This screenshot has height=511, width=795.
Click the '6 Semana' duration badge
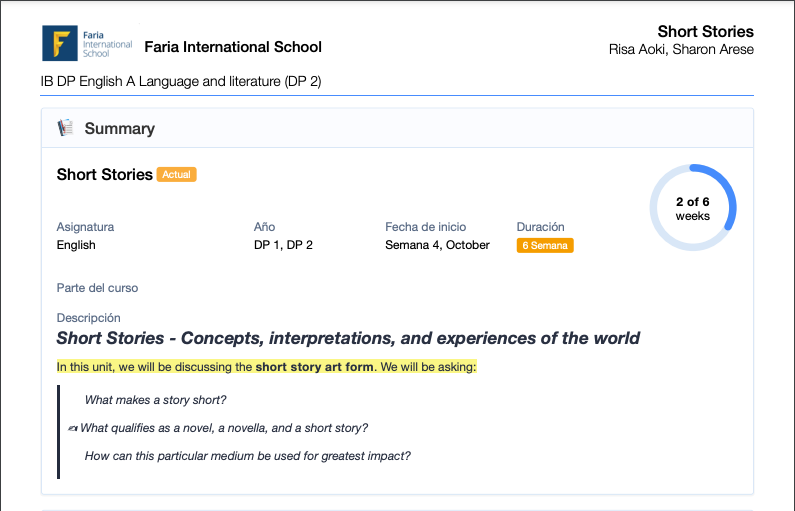pos(544,245)
